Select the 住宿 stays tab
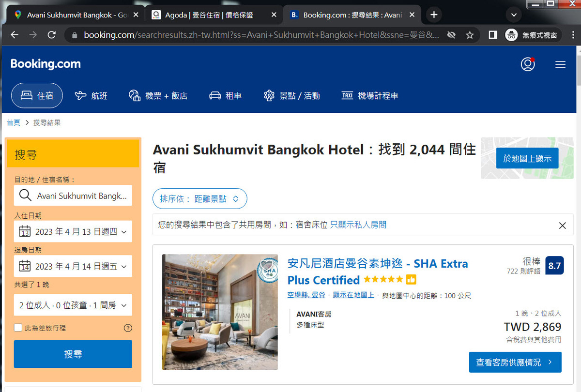 click(37, 95)
